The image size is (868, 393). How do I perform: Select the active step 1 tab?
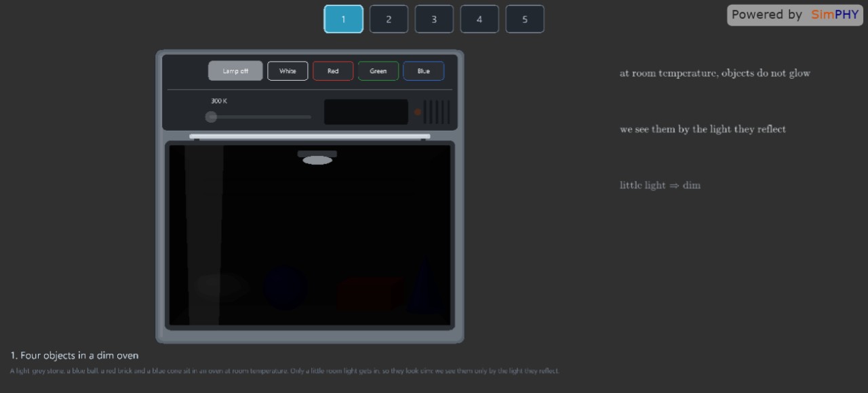343,19
